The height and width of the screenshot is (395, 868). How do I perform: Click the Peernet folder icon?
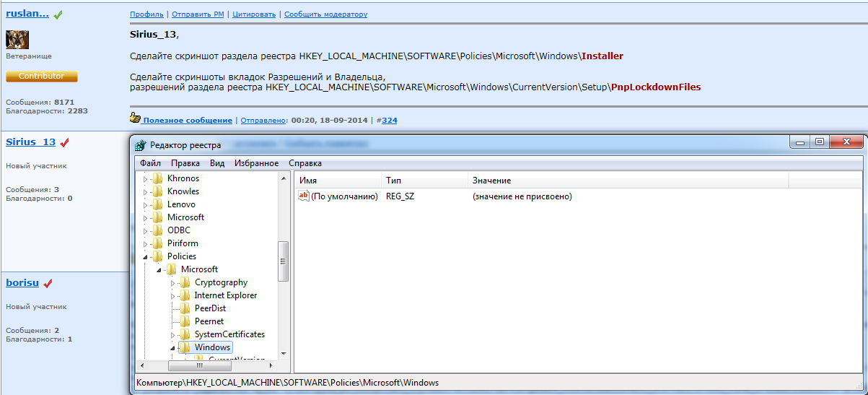click(185, 321)
